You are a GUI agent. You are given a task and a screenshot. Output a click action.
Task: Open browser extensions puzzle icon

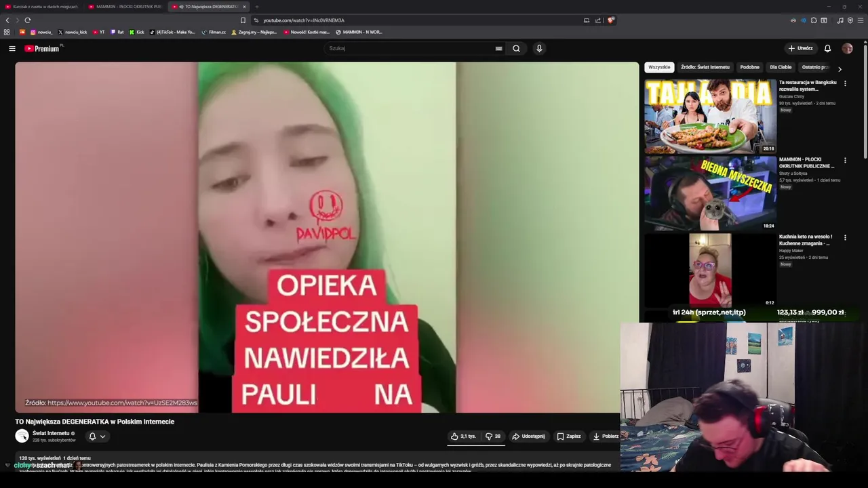tap(813, 20)
